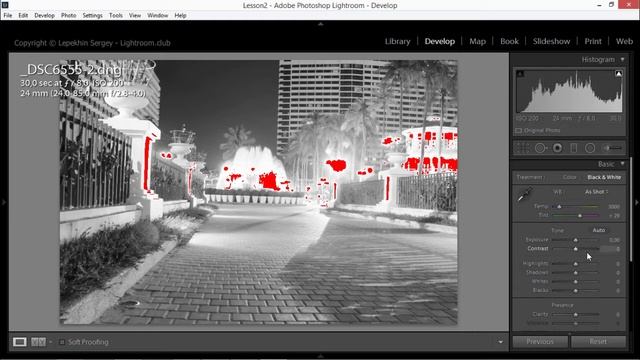Collapse the Histogram panel
This screenshot has height=360, width=640.
(x=622, y=60)
